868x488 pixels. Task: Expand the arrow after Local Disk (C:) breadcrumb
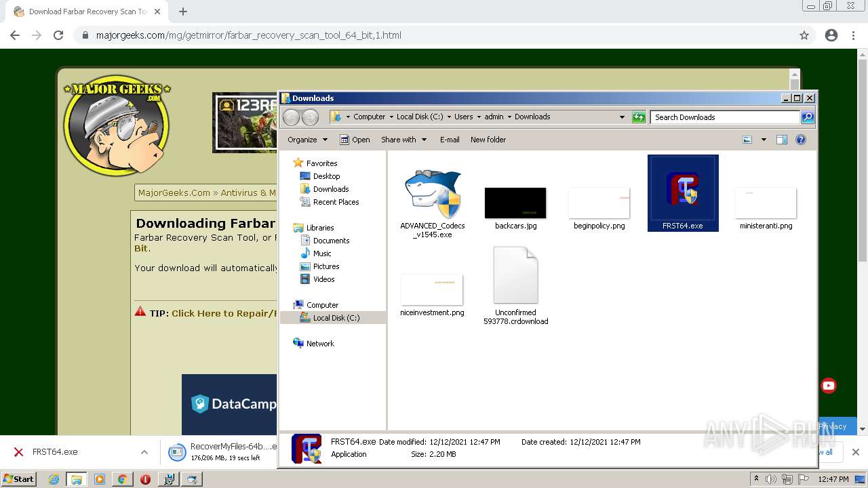click(449, 117)
